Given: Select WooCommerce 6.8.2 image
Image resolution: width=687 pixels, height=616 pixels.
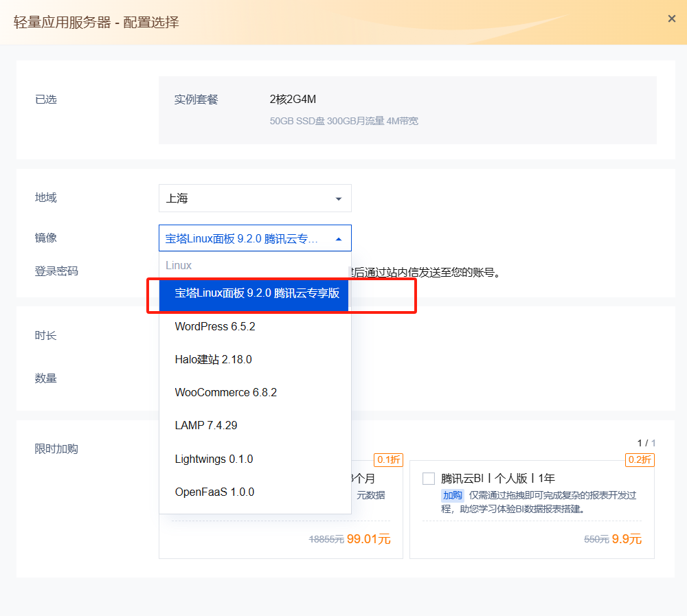Looking at the screenshot, I should point(255,393).
